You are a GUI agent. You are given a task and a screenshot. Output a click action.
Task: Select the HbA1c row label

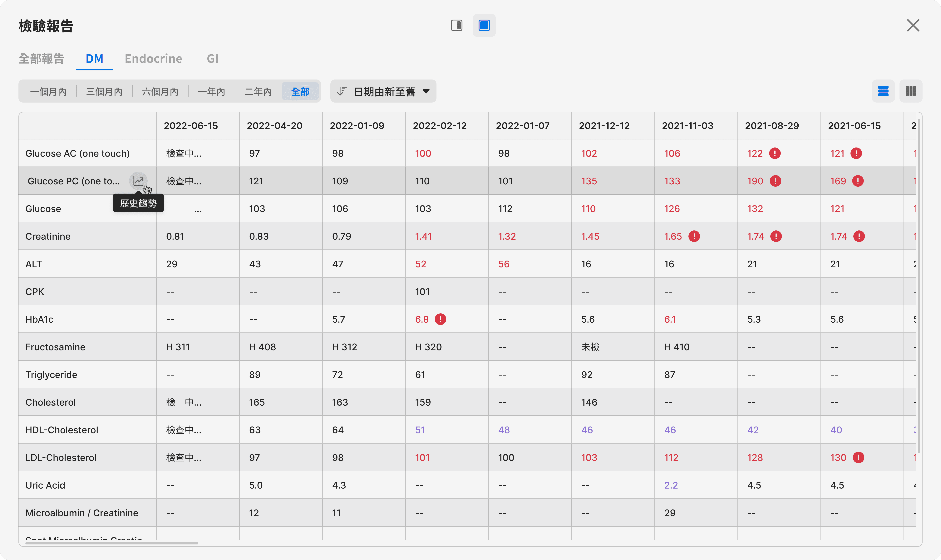point(39,319)
